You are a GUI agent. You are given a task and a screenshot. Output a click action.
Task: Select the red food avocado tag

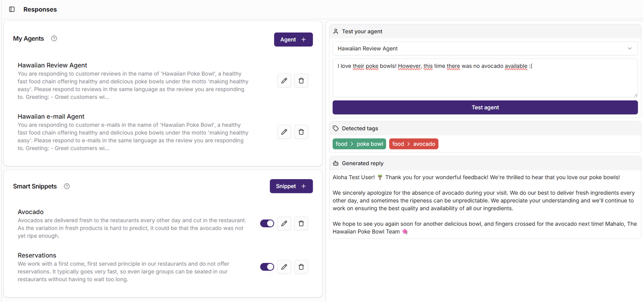(414, 144)
